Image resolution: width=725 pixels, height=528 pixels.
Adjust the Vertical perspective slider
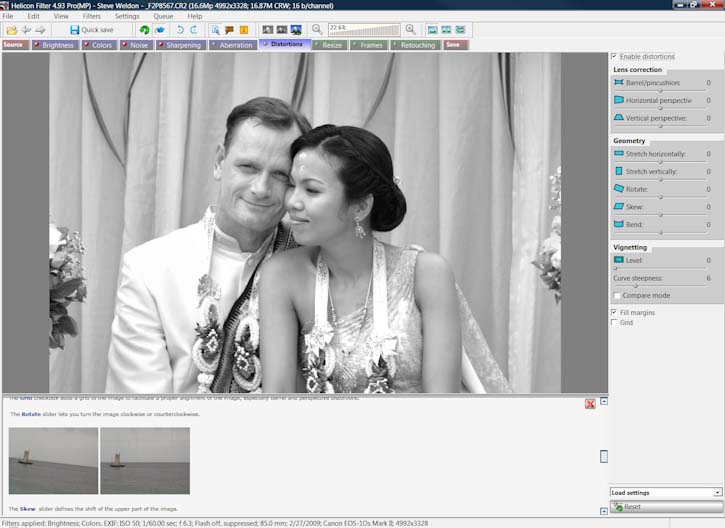(x=660, y=126)
